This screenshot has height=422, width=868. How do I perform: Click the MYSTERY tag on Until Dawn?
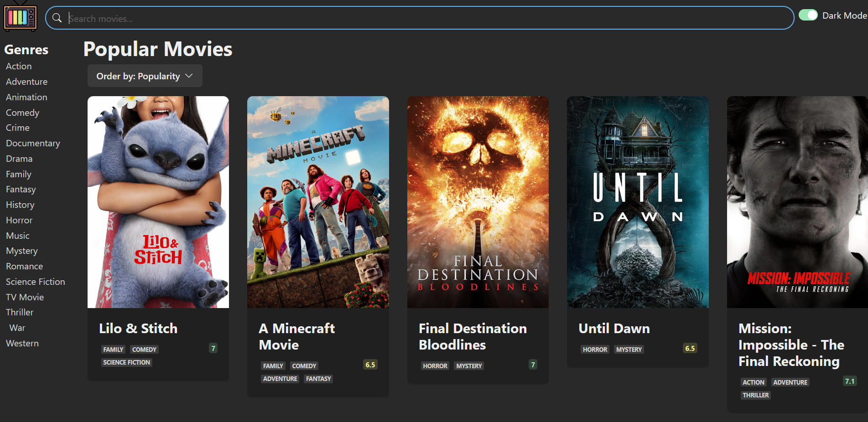click(x=629, y=350)
